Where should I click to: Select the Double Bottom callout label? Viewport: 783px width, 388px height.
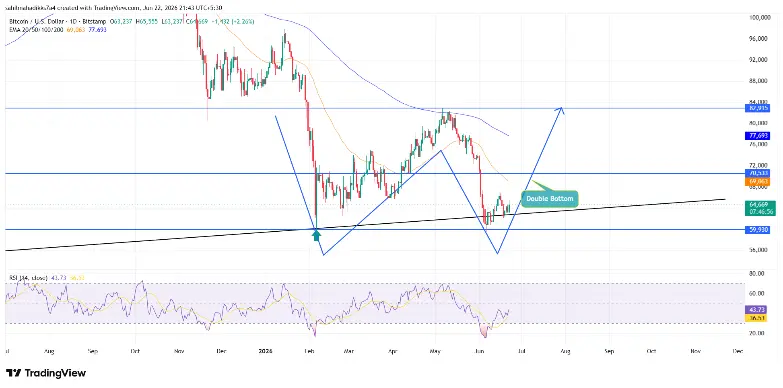coord(550,199)
